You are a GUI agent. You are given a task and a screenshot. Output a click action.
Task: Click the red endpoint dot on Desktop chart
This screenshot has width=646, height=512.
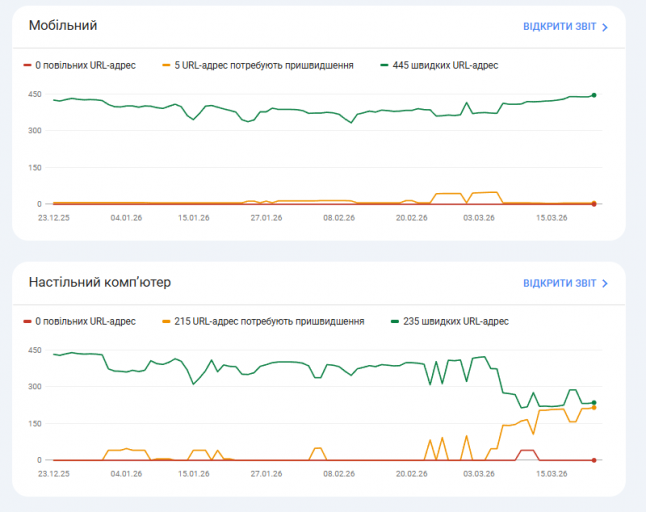[594, 460]
